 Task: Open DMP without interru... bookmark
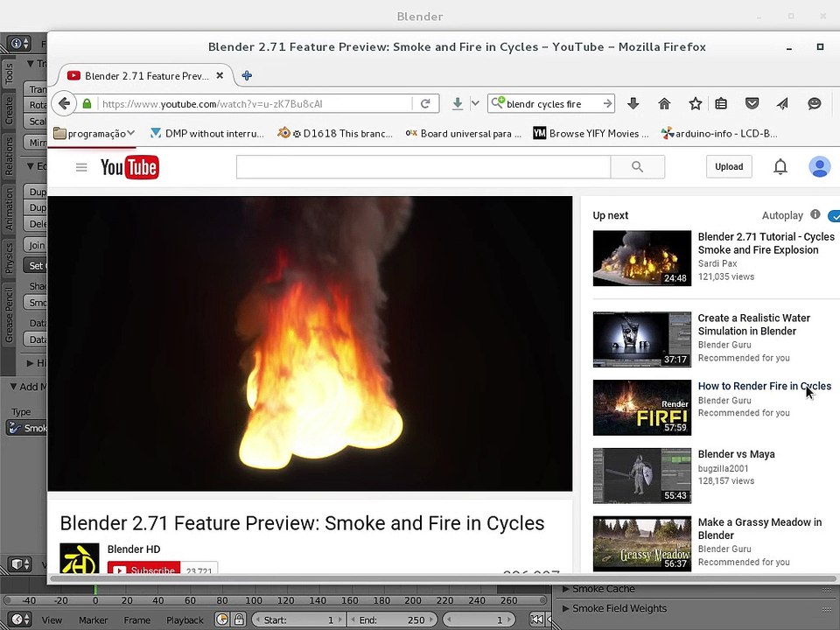(x=207, y=133)
